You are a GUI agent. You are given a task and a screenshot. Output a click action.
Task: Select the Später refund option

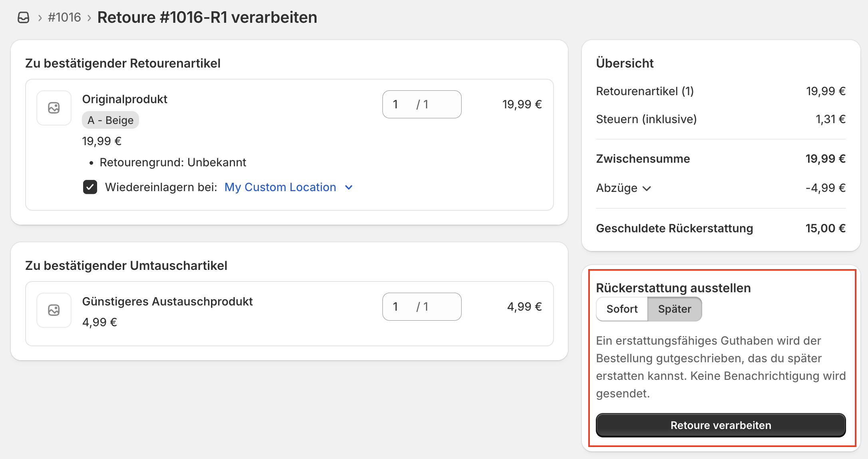(x=675, y=309)
